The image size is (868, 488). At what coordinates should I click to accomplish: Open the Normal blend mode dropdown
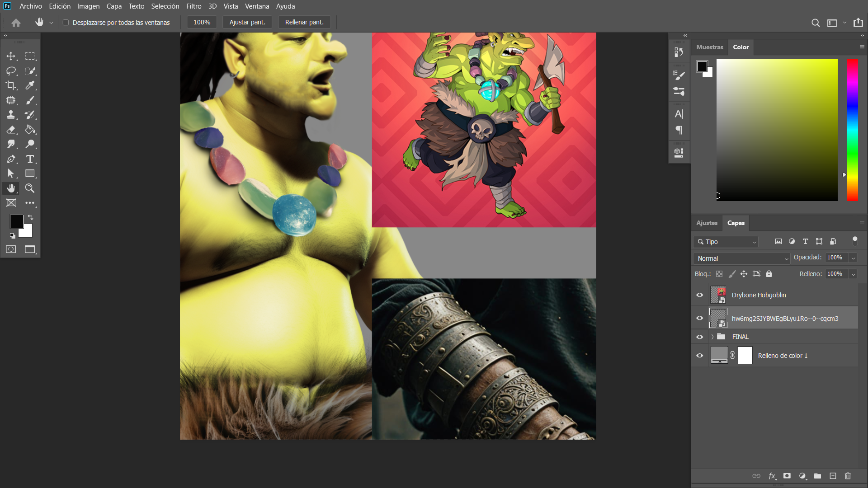[x=741, y=258]
